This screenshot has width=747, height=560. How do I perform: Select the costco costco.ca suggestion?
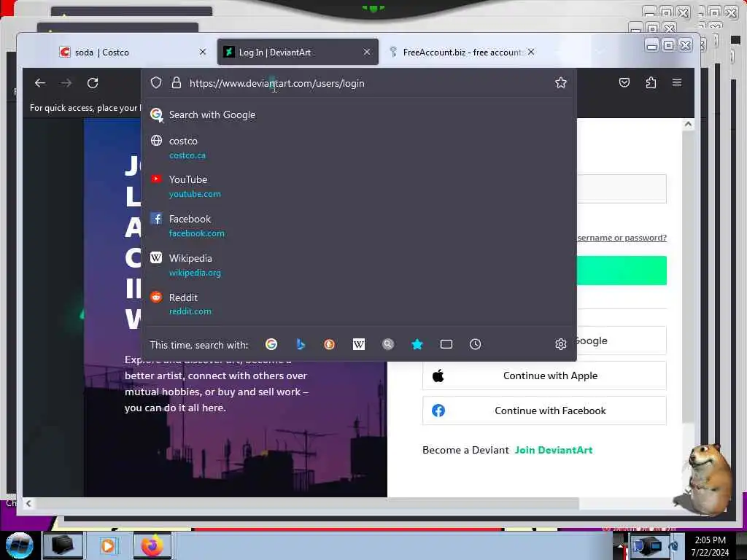359,148
